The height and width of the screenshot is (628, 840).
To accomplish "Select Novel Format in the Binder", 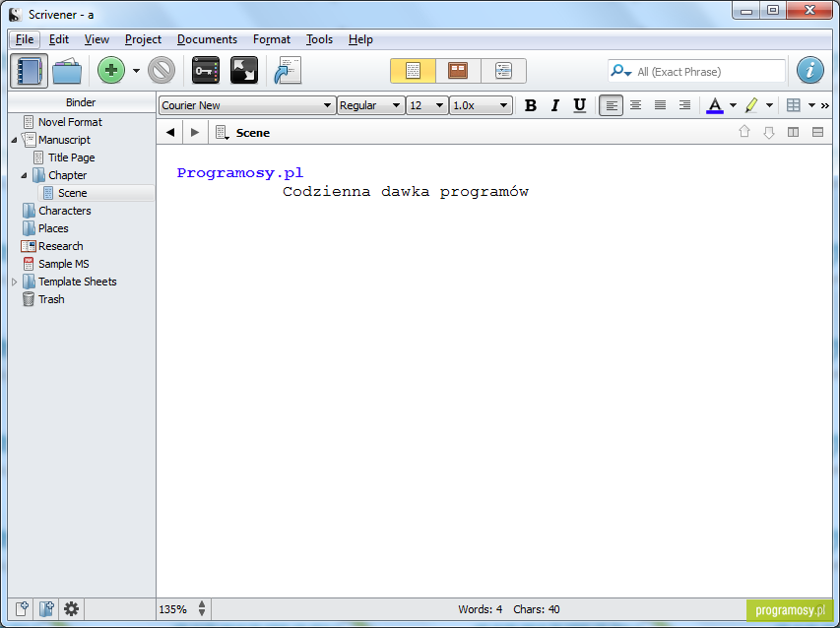I will [70, 122].
